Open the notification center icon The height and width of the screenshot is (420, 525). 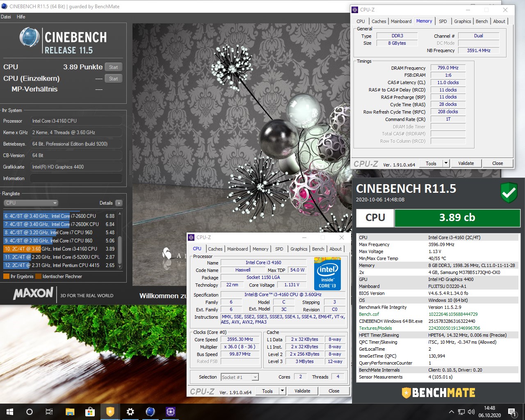pyautogui.click(x=511, y=412)
